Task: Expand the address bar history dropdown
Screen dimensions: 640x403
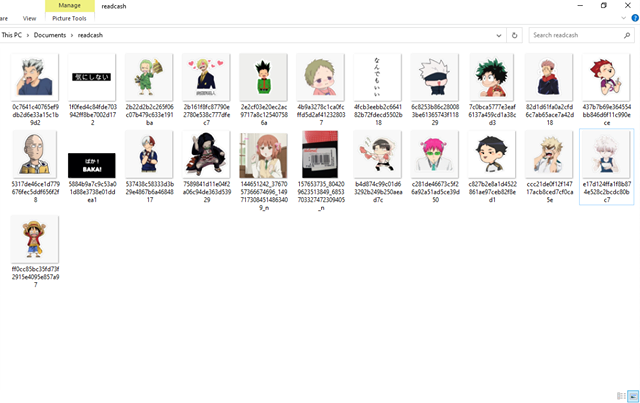Action: pyautogui.click(x=499, y=36)
